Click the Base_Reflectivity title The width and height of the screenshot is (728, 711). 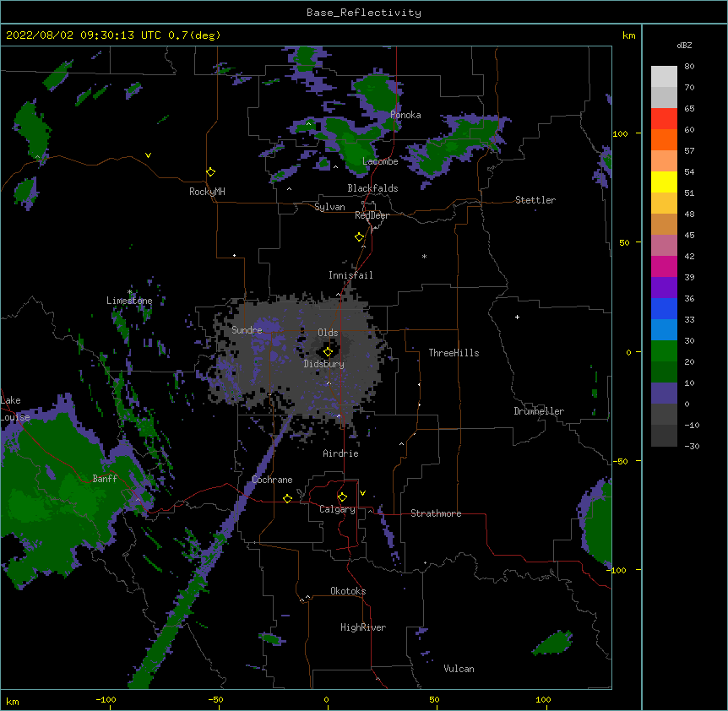363,13
